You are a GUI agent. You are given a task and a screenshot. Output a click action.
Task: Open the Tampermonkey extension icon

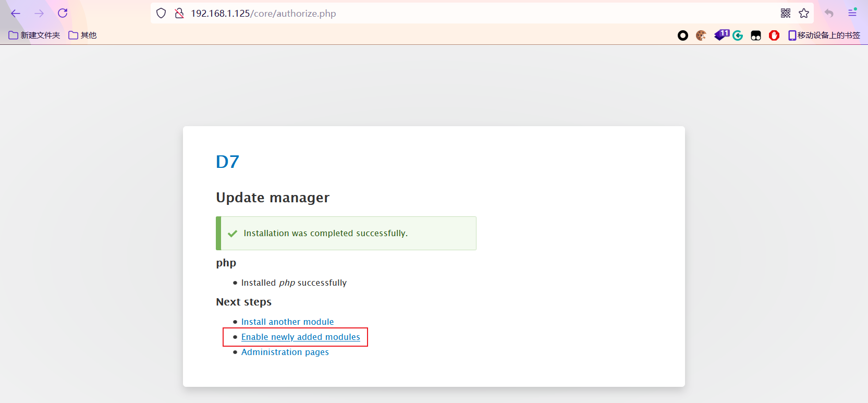coord(756,35)
